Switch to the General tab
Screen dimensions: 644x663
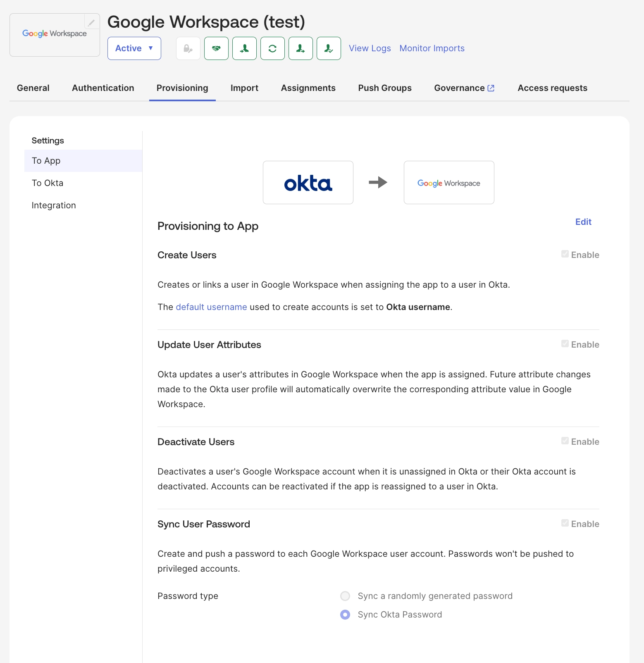click(33, 88)
